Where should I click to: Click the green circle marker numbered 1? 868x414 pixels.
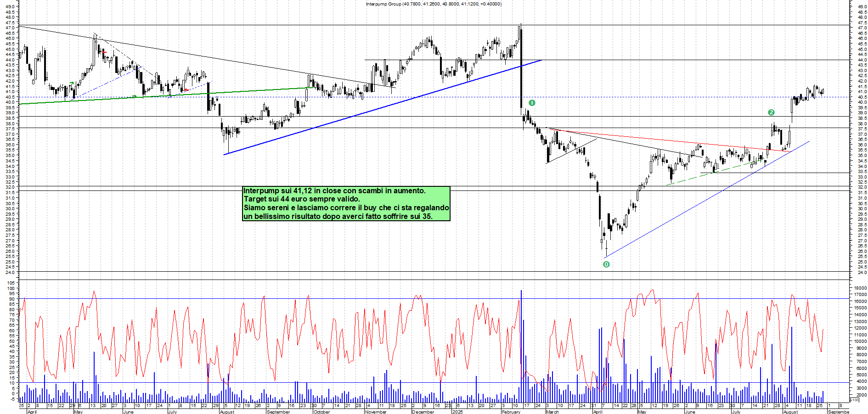click(x=532, y=103)
